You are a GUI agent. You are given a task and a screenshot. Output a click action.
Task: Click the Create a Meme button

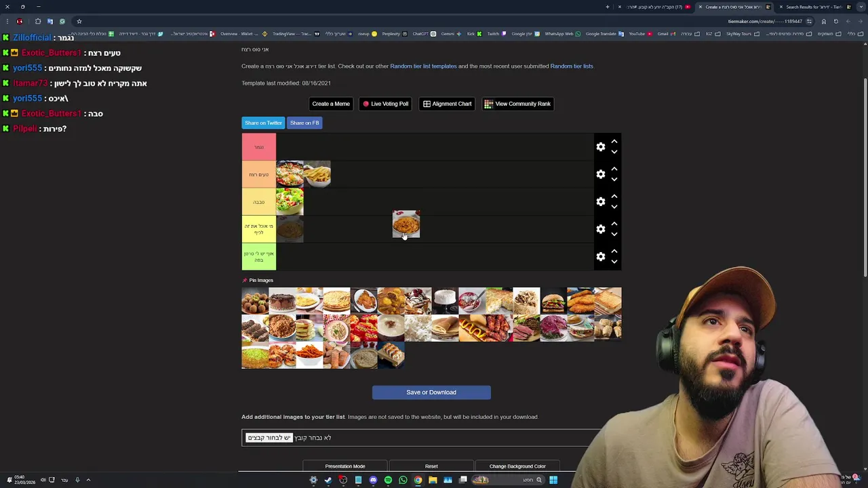[331, 104]
